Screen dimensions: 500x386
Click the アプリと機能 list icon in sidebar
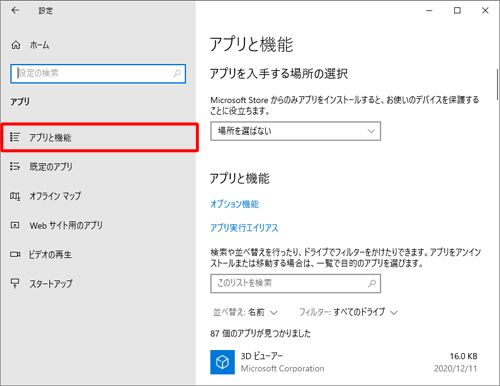pos(15,137)
